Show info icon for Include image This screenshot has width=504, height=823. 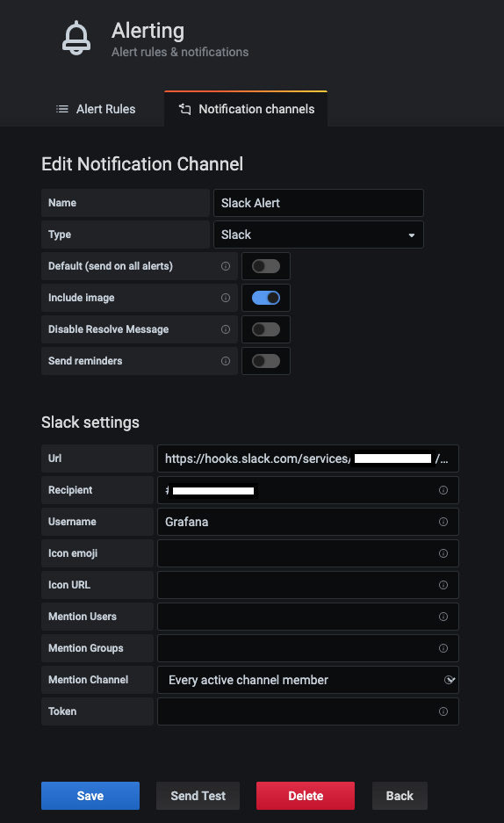pyautogui.click(x=226, y=298)
